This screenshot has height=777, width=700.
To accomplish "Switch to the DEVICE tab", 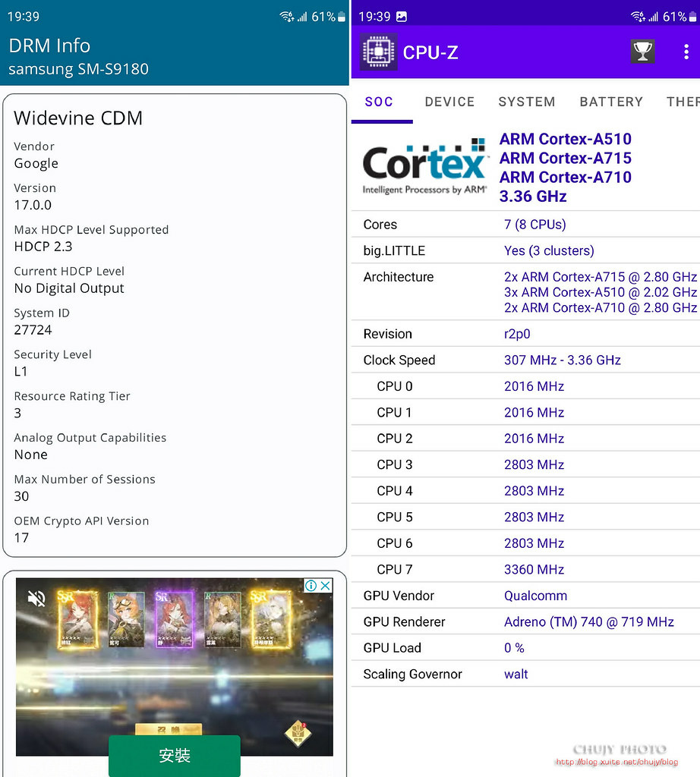I will (x=449, y=102).
